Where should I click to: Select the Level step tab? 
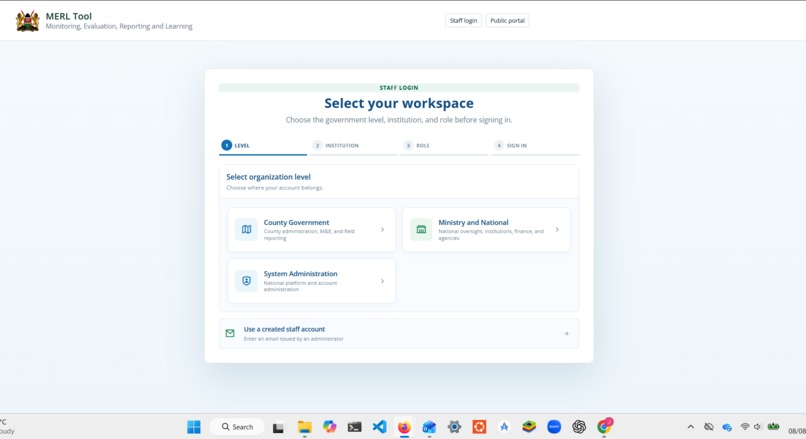pyautogui.click(x=263, y=146)
